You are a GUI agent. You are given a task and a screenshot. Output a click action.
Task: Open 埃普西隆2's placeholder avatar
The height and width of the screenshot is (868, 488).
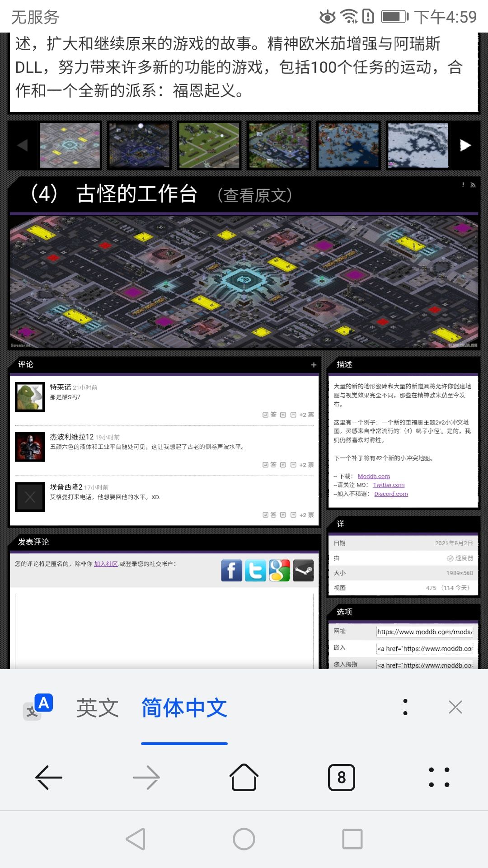tap(30, 497)
